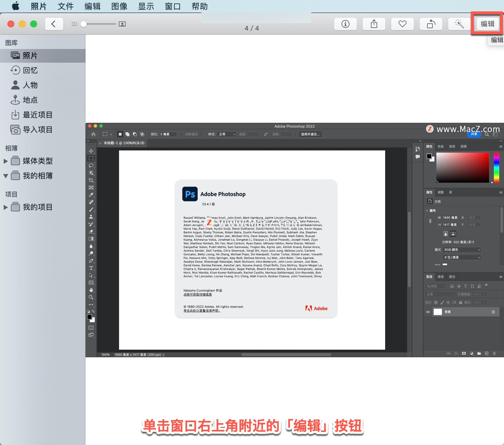The height and width of the screenshot is (445, 504).
Task: Toggle the add-to-selection mode button in Photoshop
Action: point(127,134)
